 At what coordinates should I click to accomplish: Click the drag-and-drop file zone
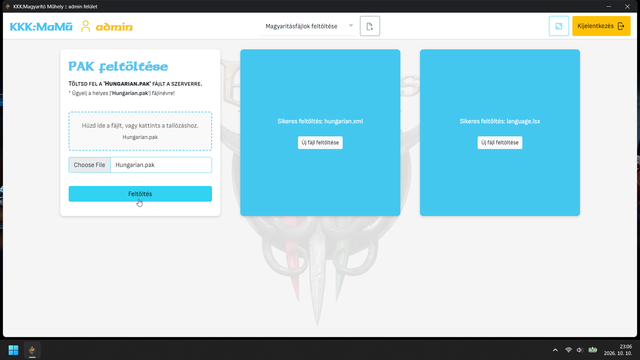point(140,131)
